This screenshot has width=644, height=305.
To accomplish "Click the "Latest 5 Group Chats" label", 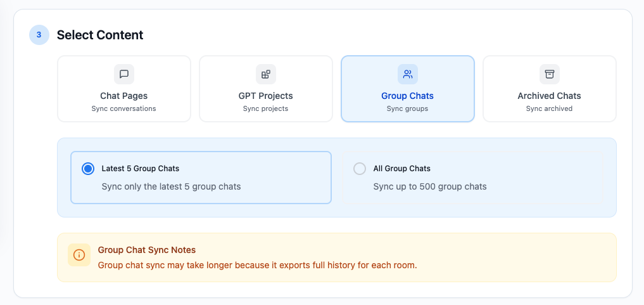I will [x=141, y=169].
